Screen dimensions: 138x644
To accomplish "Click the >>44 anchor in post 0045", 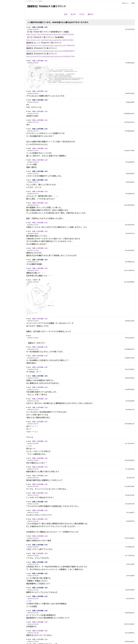I will point(29,601).
